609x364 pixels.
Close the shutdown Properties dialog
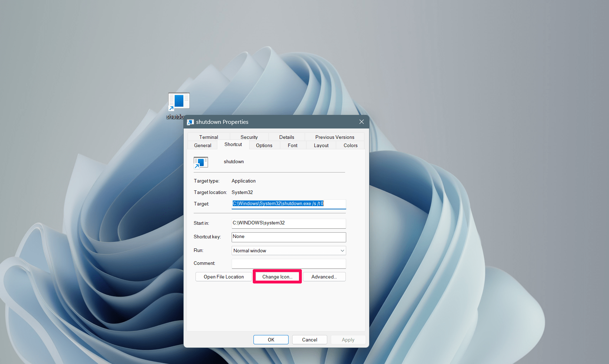click(x=362, y=122)
